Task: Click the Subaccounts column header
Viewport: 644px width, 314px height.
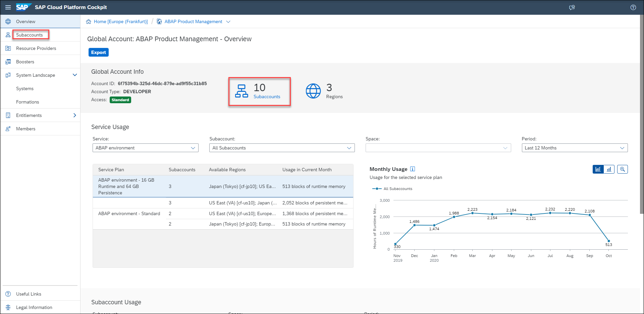Action: [x=182, y=170]
